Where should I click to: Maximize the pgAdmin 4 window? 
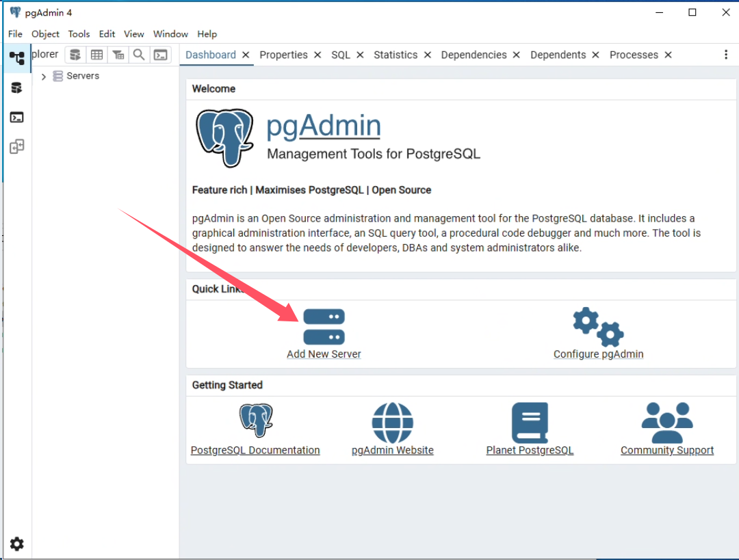click(x=692, y=13)
